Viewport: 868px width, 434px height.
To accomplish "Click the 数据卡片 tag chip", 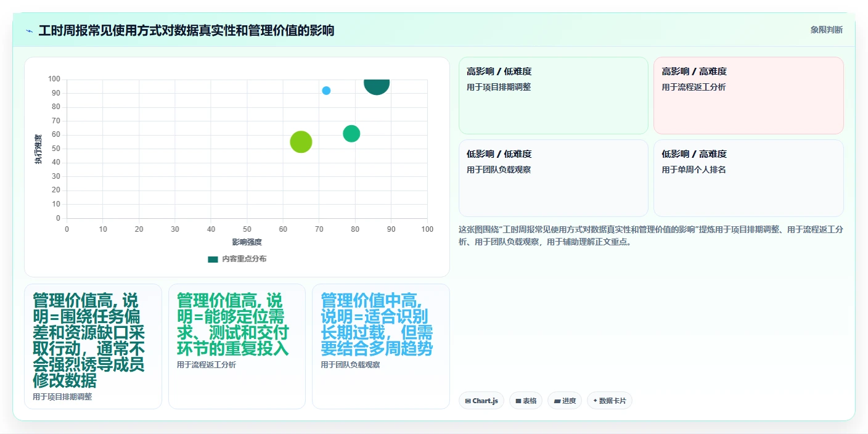I will click(610, 401).
